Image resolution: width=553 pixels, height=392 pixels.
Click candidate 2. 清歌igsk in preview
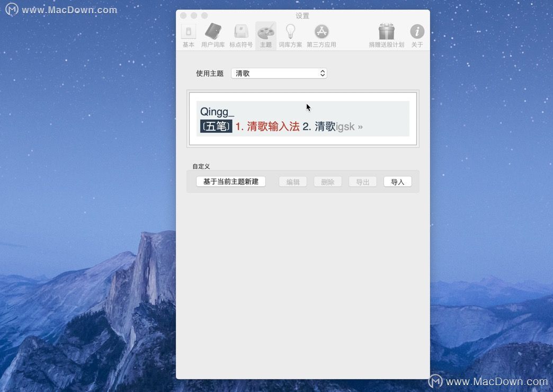point(328,126)
